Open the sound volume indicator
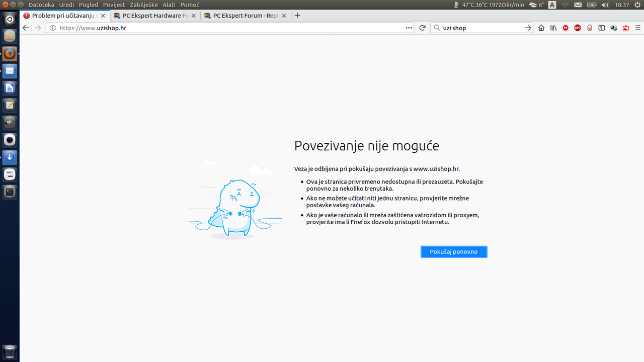This screenshot has width=644, height=362. pos(605,5)
